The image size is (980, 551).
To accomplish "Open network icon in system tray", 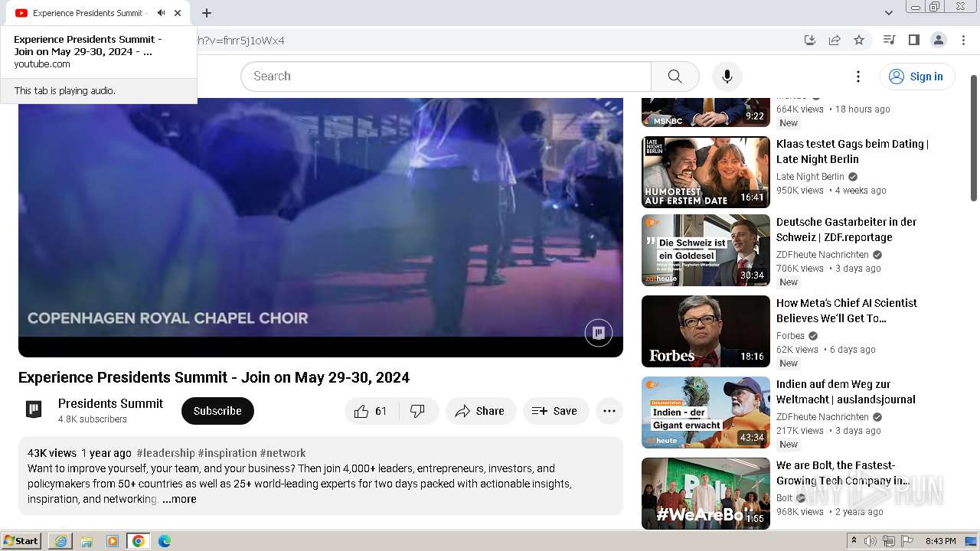I will [x=889, y=541].
